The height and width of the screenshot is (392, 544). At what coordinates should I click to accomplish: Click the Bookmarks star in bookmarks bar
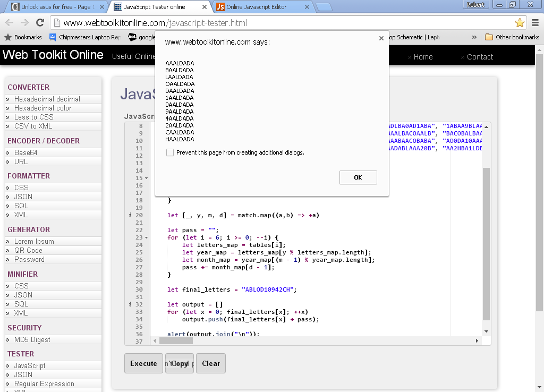click(x=8, y=37)
